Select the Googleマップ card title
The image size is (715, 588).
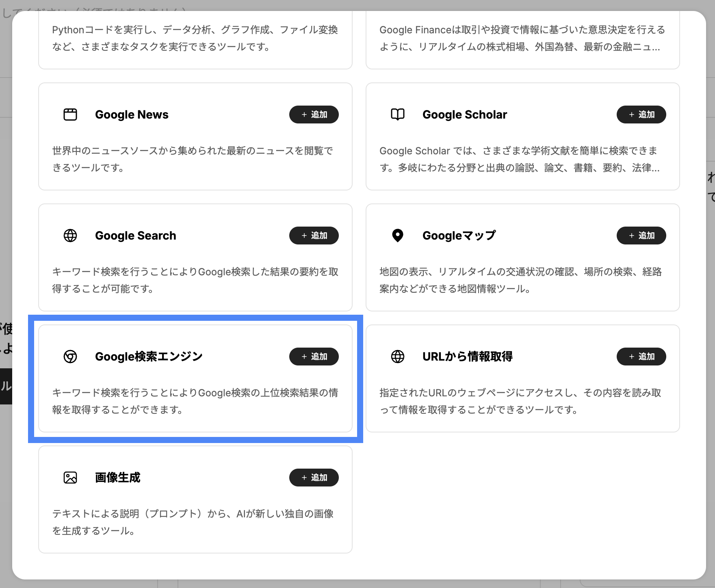pyautogui.click(x=459, y=236)
